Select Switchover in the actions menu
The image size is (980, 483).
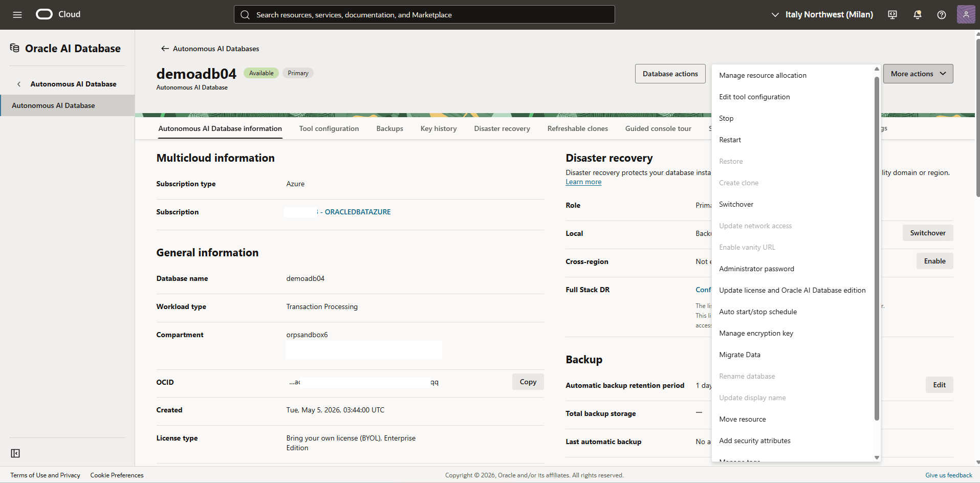tap(736, 204)
